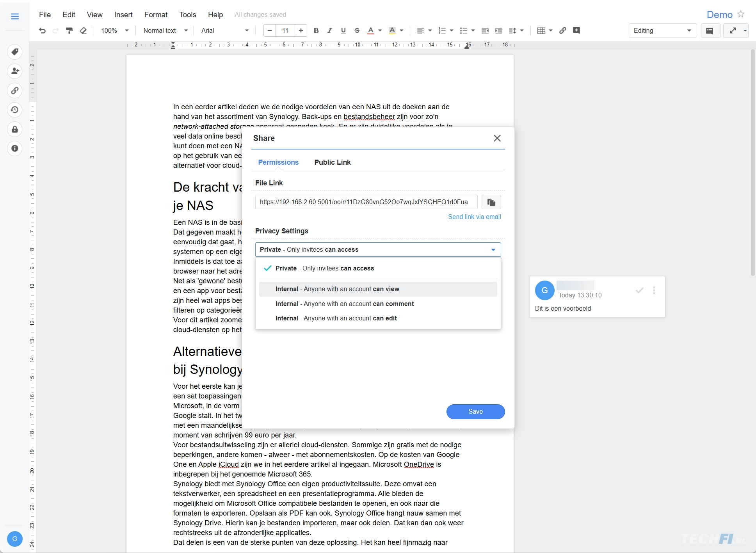Open highlight color dropdown arrow
756x553 pixels.
coord(402,30)
